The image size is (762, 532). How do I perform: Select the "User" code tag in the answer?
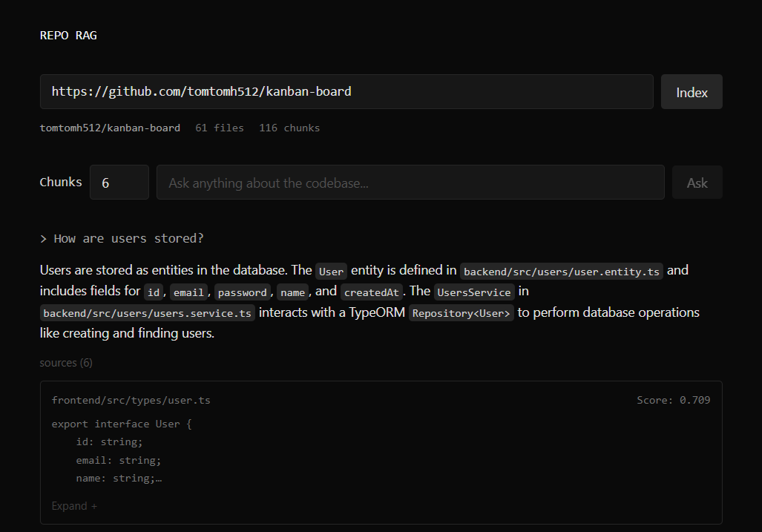point(331,271)
